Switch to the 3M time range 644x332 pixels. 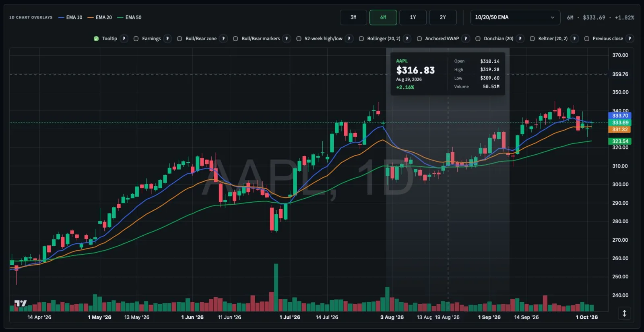click(x=353, y=17)
